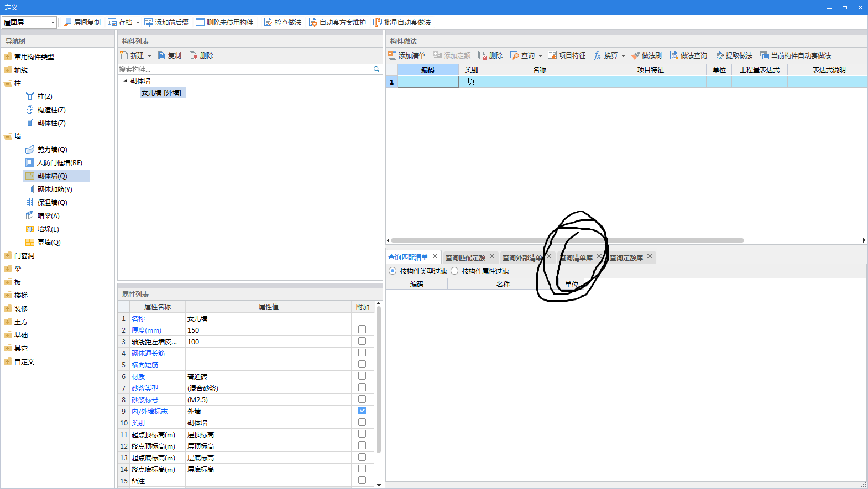This screenshot has height=489, width=868.
Task: Open the 换算 dropdown arrow
Action: [623, 56]
